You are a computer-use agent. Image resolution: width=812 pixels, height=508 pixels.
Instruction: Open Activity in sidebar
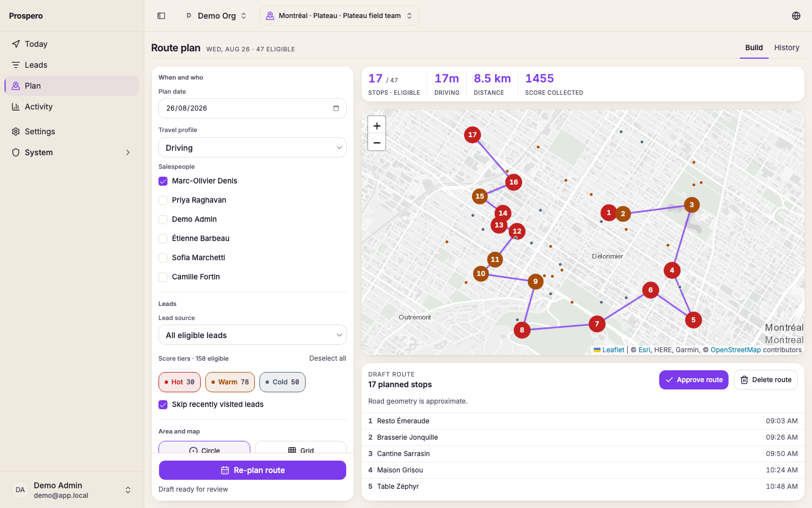[72, 107]
